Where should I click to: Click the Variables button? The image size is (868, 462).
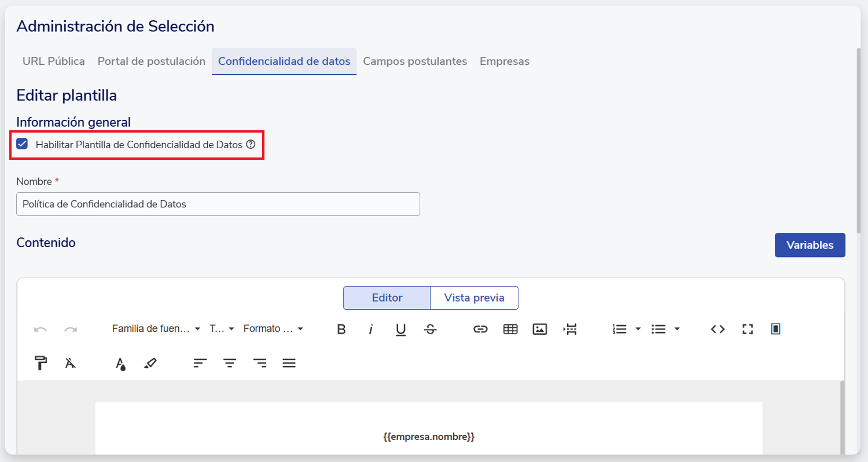pos(810,245)
